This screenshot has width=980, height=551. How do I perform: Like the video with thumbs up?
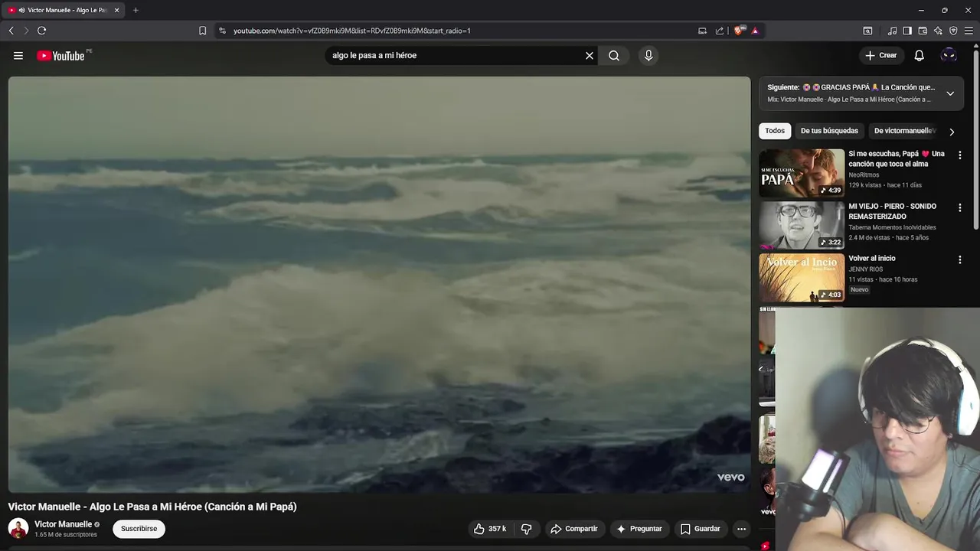click(x=489, y=529)
